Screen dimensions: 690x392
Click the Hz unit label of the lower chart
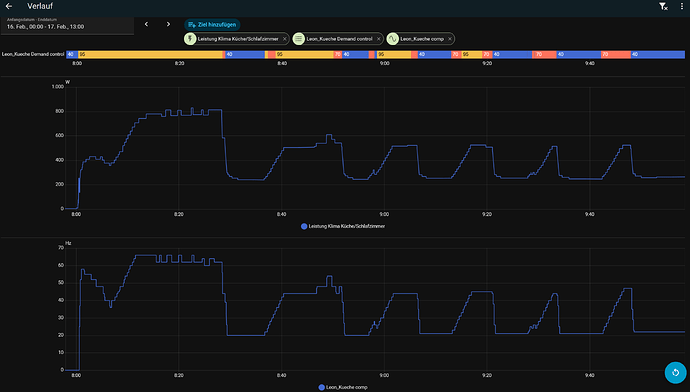point(68,243)
